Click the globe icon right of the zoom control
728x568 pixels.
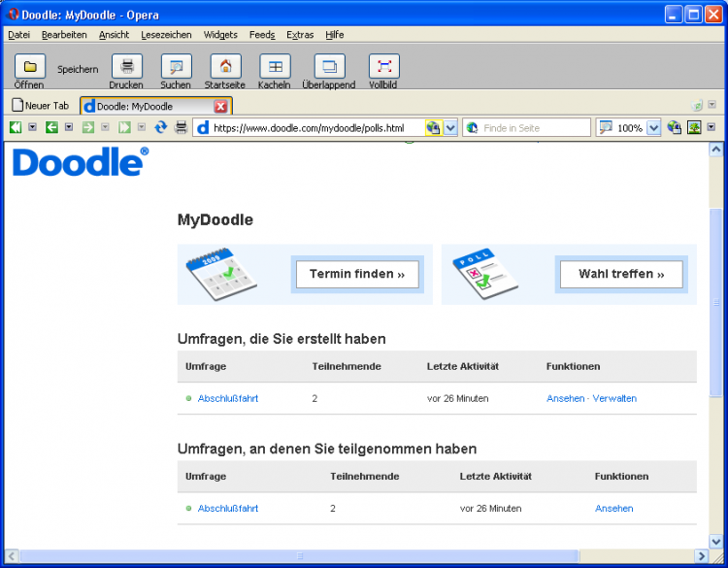click(x=674, y=127)
